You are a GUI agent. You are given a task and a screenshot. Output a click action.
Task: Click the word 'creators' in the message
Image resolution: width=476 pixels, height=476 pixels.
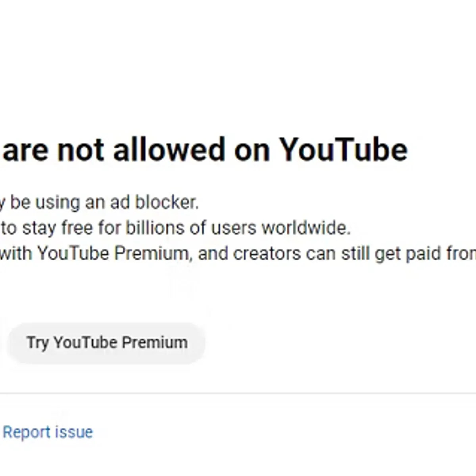click(x=267, y=253)
